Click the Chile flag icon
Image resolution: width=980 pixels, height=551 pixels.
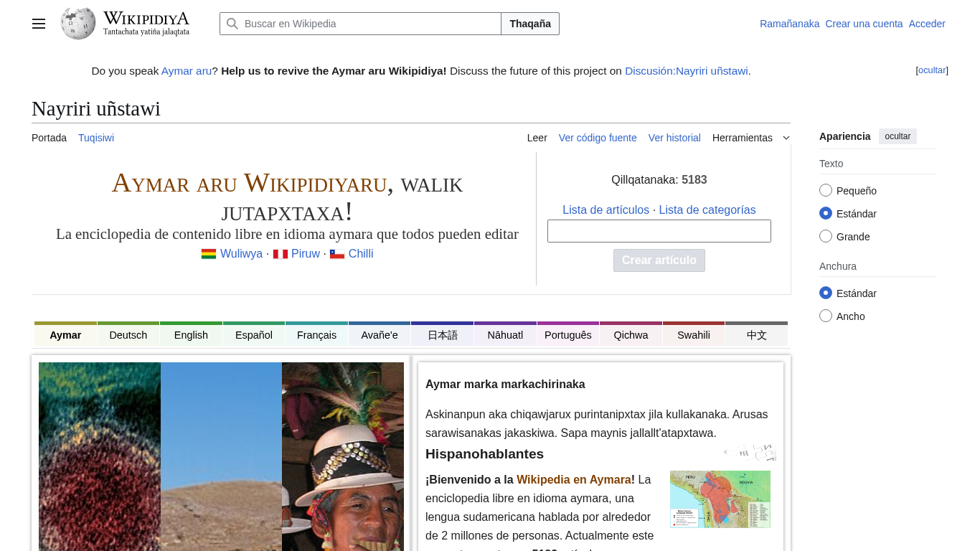pos(337,254)
